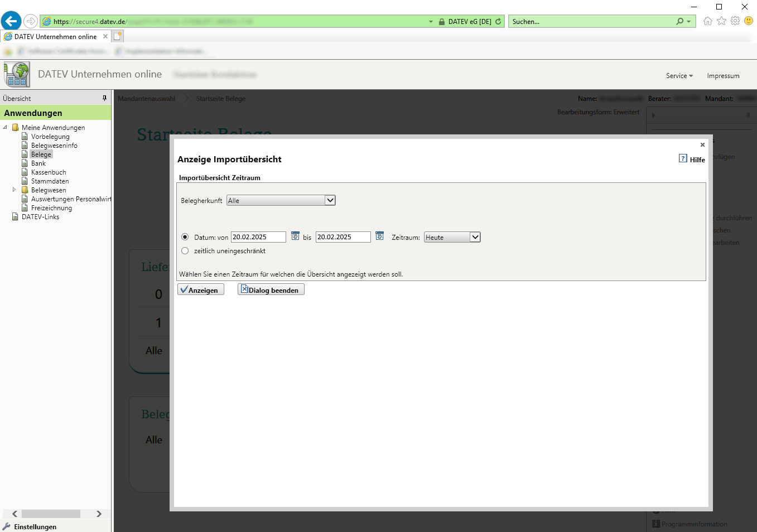Open the browser tools gear icon

[735, 21]
